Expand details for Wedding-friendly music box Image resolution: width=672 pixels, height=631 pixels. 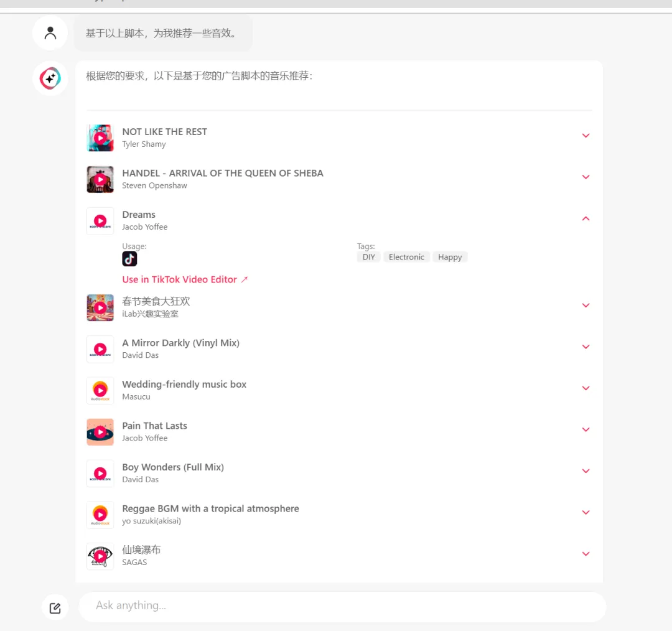tap(586, 388)
